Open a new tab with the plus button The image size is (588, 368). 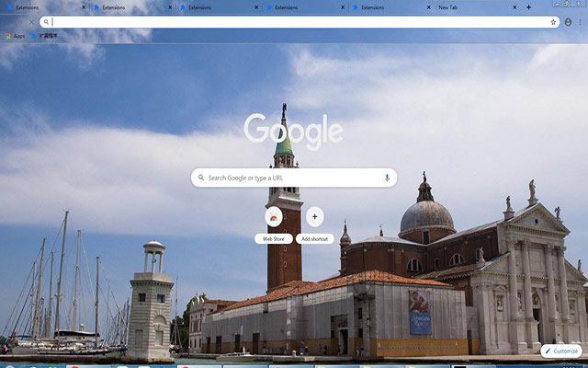(528, 7)
